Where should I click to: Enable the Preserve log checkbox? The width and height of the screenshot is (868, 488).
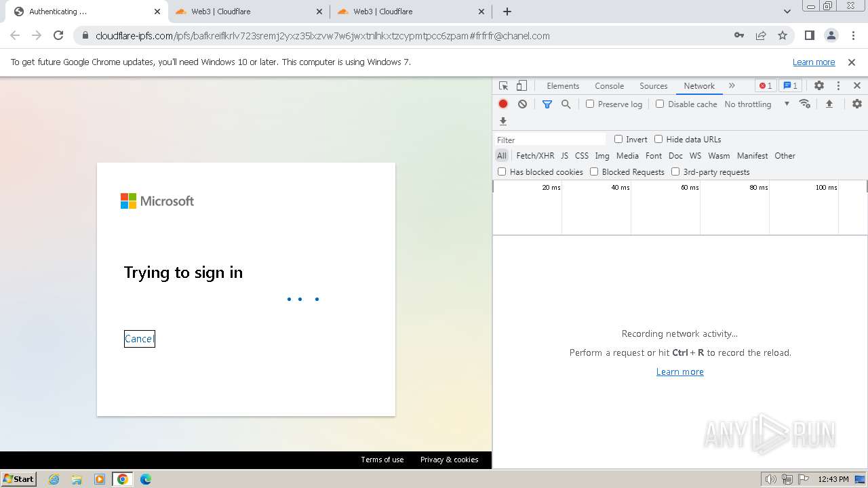(x=590, y=104)
